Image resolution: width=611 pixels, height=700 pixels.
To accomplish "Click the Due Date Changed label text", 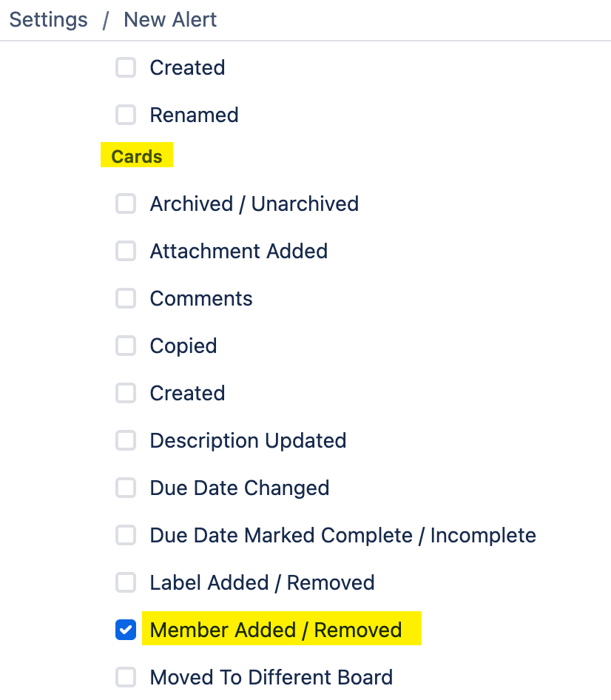I will coord(239,488).
